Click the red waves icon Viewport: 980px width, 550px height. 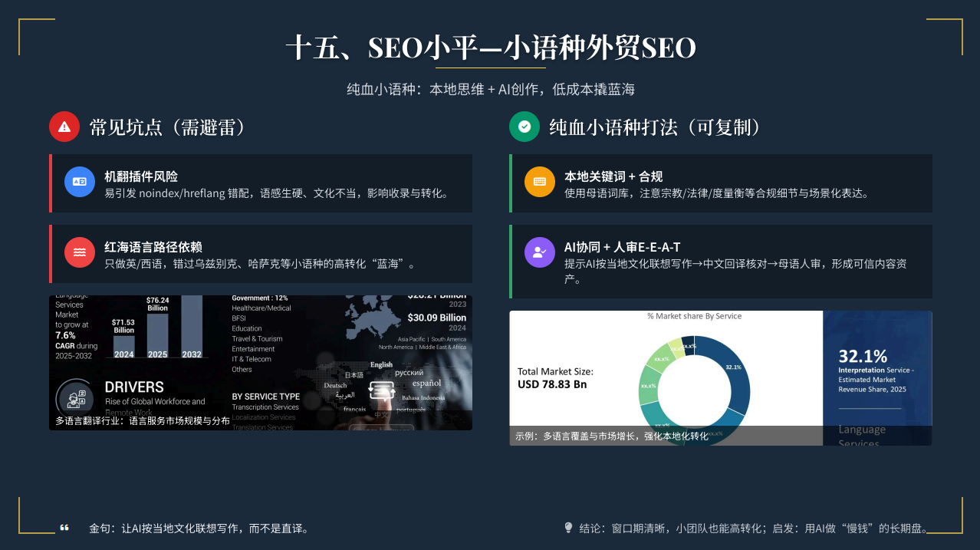(80, 252)
